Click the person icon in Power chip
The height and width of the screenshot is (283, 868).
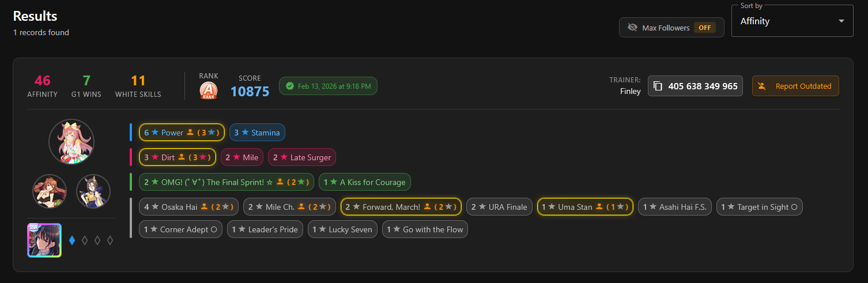point(190,133)
